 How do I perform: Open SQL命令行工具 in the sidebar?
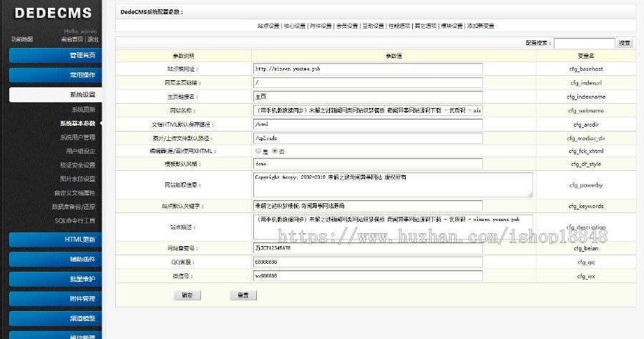[74, 221]
